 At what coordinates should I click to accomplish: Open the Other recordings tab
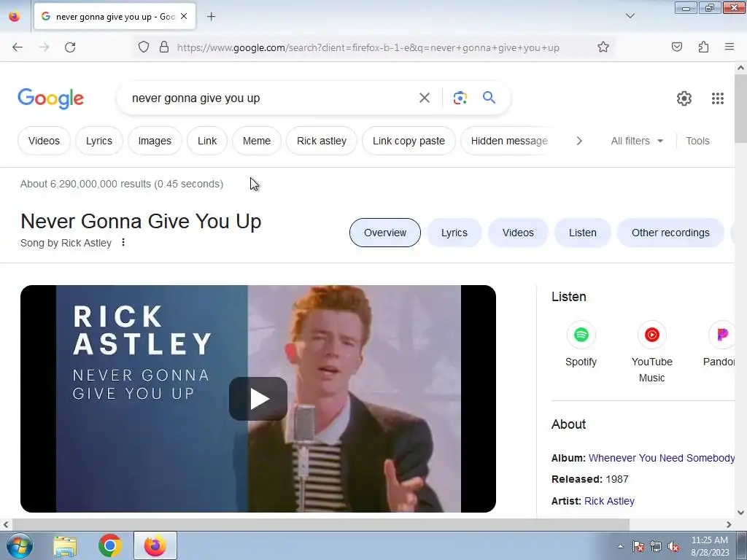coord(670,233)
